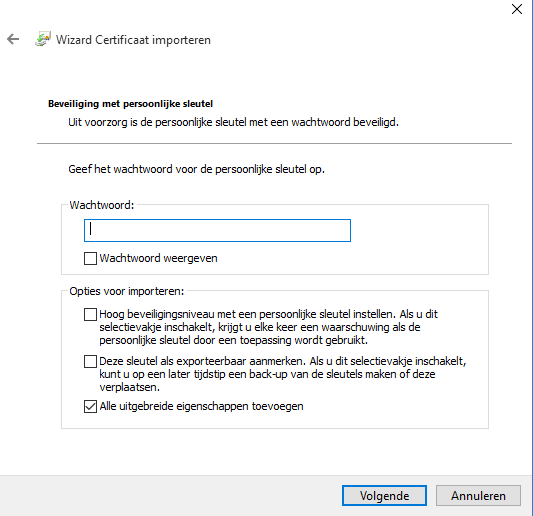Cancel the wizard with Annuleren
Viewport: 533px width, 516px height.
pyautogui.click(x=478, y=496)
